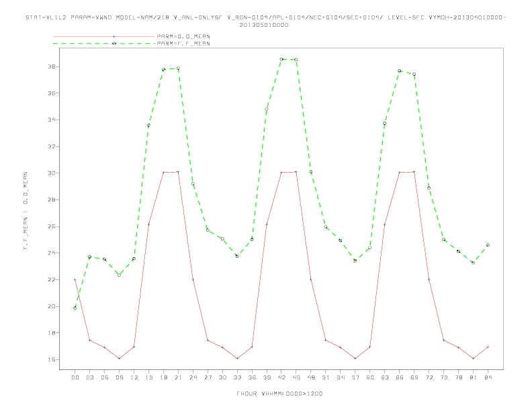Click the PARM=F.F_MEAN legend label
The width and height of the screenshot is (532, 411).
click(x=183, y=44)
